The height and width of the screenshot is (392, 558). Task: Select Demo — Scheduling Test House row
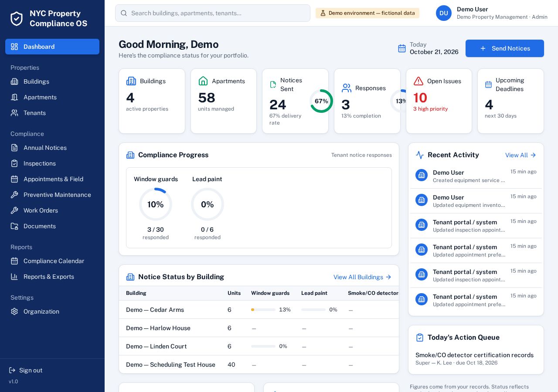[259, 365]
